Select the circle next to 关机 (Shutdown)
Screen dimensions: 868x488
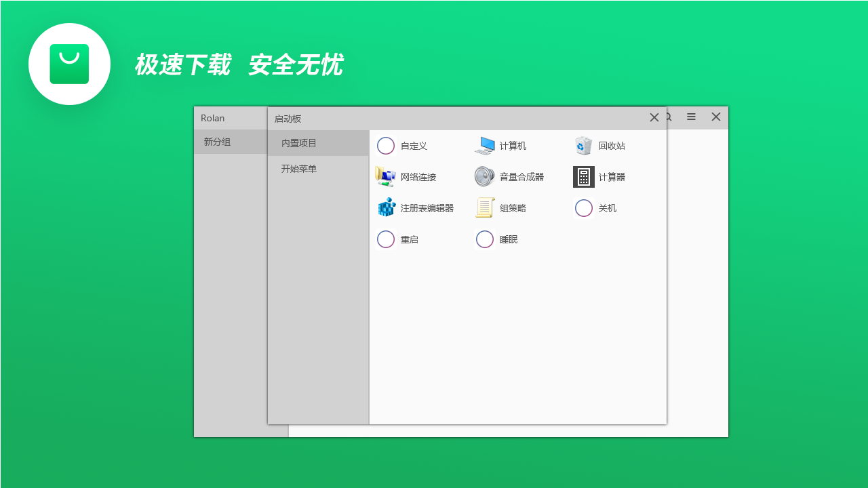pos(583,207)
